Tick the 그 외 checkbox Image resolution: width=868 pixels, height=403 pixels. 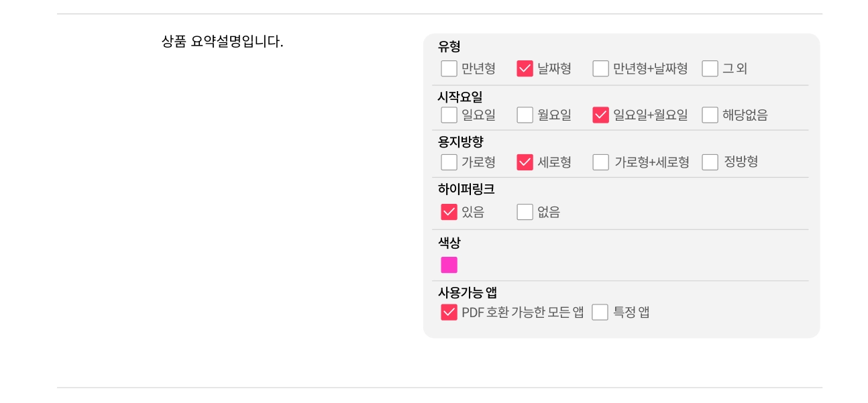710,68
